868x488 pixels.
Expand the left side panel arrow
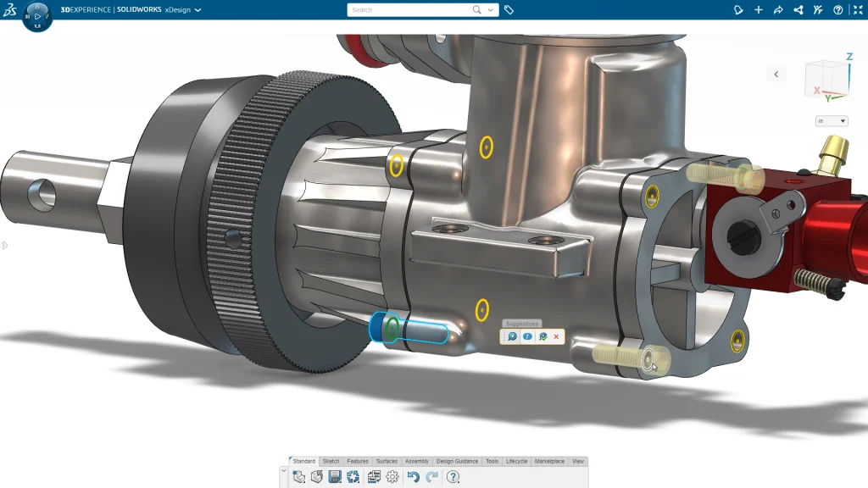[4, 246]
